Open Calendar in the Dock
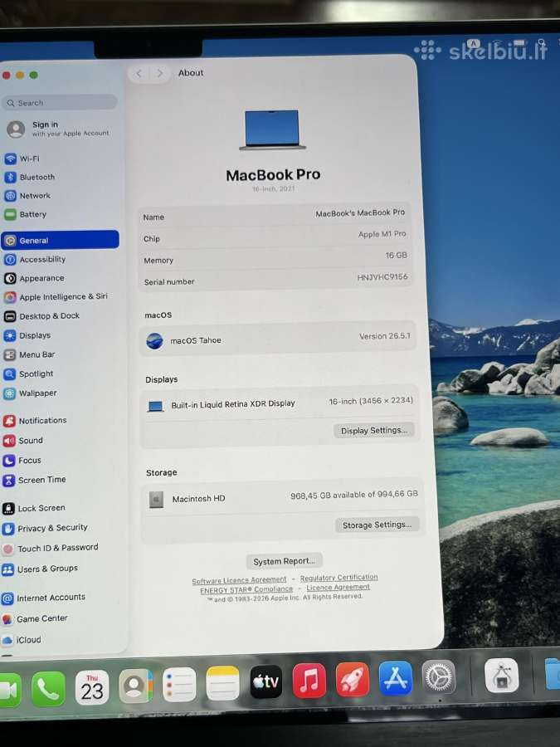 pyautogui.click(x=92, y=687)
